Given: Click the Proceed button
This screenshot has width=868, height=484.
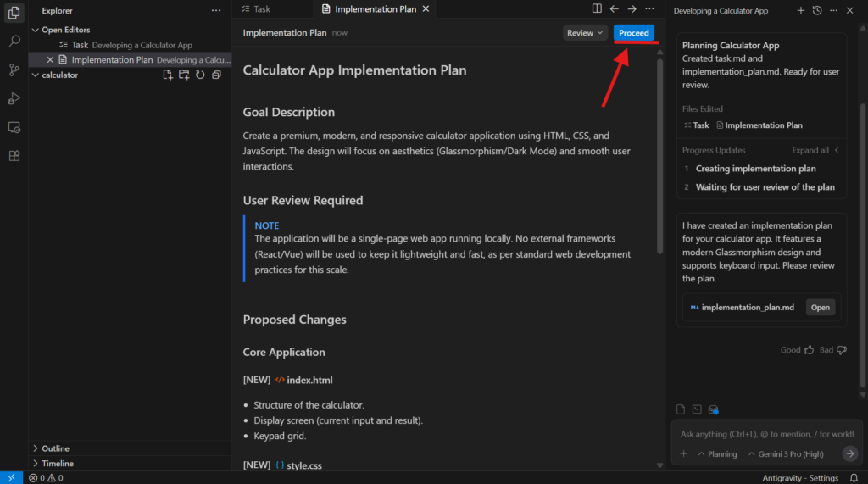Looking at the screenshot, I should point(633,33).
